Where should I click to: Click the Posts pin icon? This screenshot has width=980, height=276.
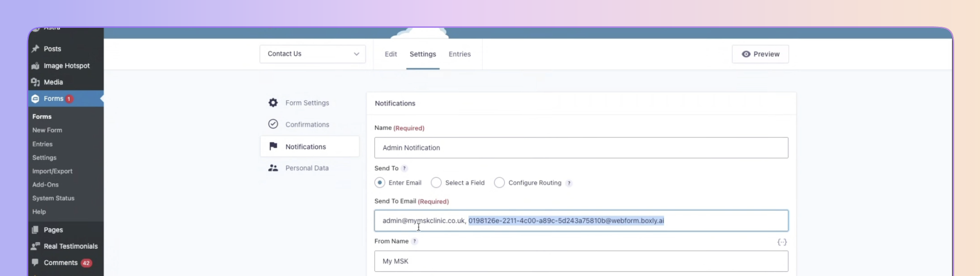[x=35, y=49]
